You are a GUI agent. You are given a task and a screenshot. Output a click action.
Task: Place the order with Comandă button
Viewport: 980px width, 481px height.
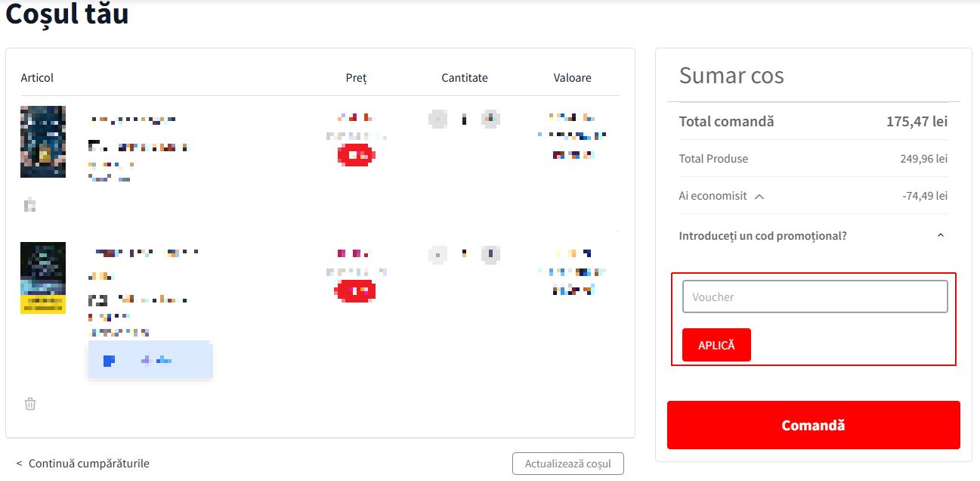point(813,425)
